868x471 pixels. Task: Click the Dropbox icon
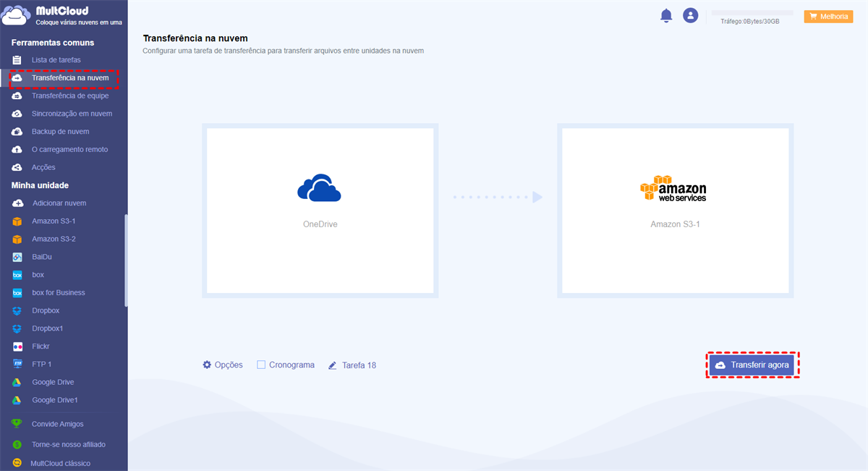point(17,310)
